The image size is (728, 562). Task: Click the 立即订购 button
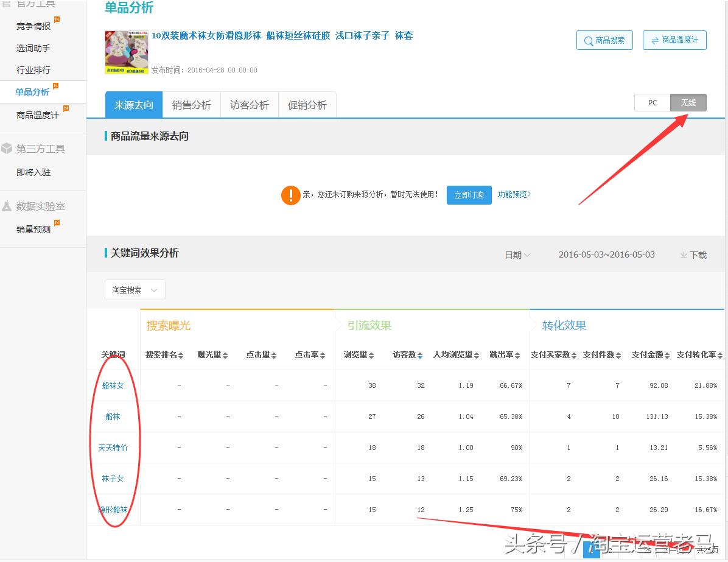(x=469, y=195)
